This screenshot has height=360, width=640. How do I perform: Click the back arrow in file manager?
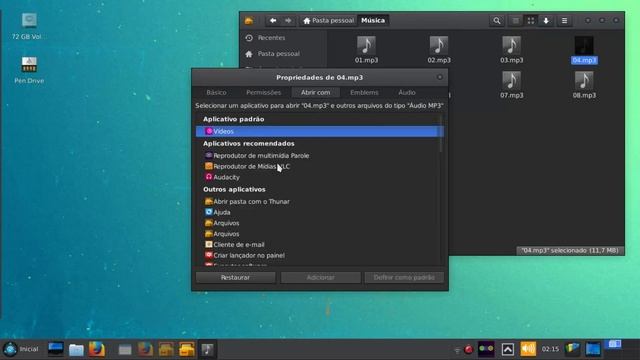[x=273, y=20]
